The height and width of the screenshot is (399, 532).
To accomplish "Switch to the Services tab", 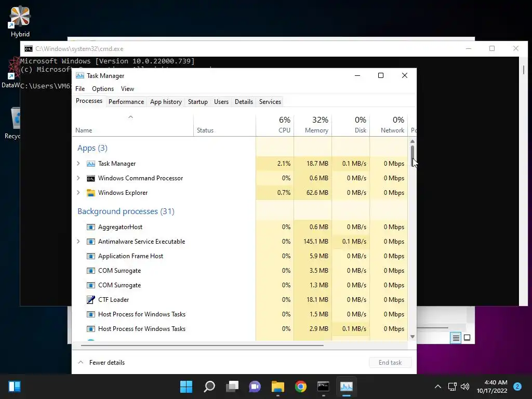I will pos(270,102).
